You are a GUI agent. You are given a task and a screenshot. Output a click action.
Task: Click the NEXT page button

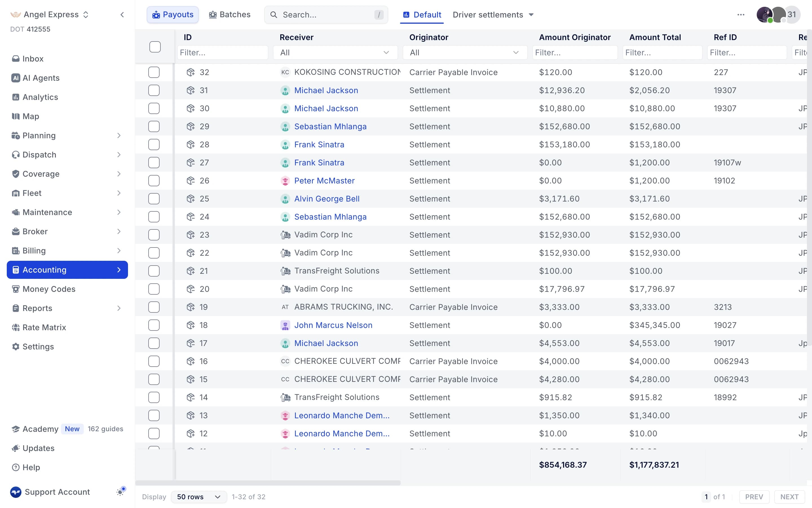coord(789,497)
